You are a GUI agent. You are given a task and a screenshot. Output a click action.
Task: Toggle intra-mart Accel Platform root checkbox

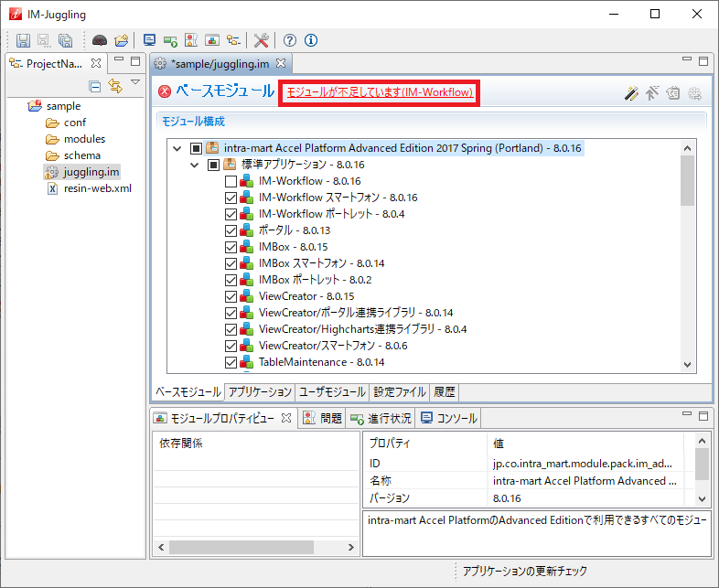tap(196, 148)
